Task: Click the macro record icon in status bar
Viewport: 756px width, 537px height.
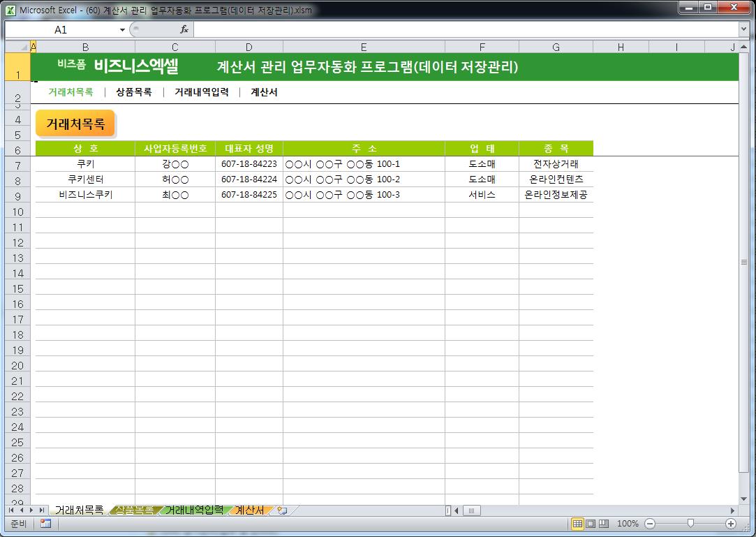Action: [45, 524]
